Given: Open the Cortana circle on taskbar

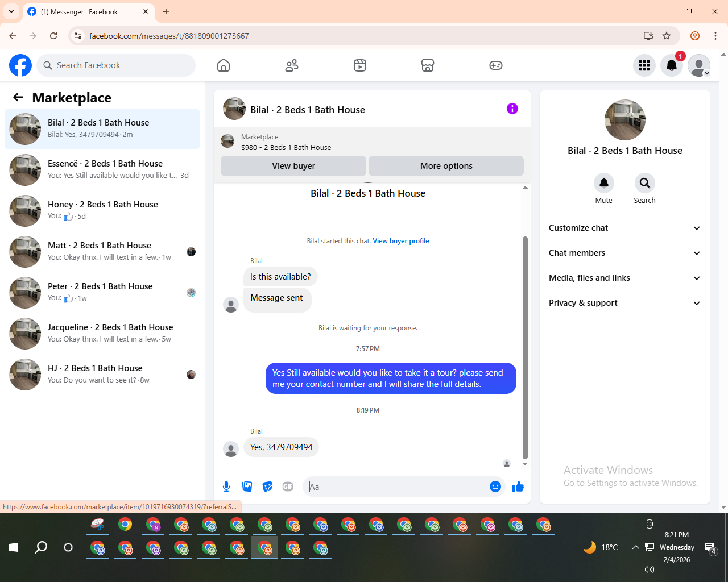Looking at the screenshot, I should tap(68, 547).
